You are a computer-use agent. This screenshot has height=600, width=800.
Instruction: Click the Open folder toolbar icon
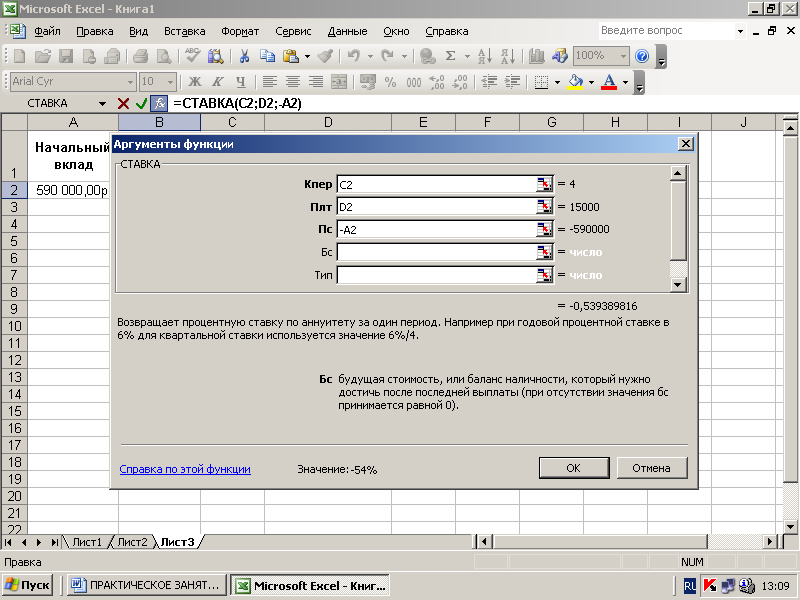pos(43,56)
